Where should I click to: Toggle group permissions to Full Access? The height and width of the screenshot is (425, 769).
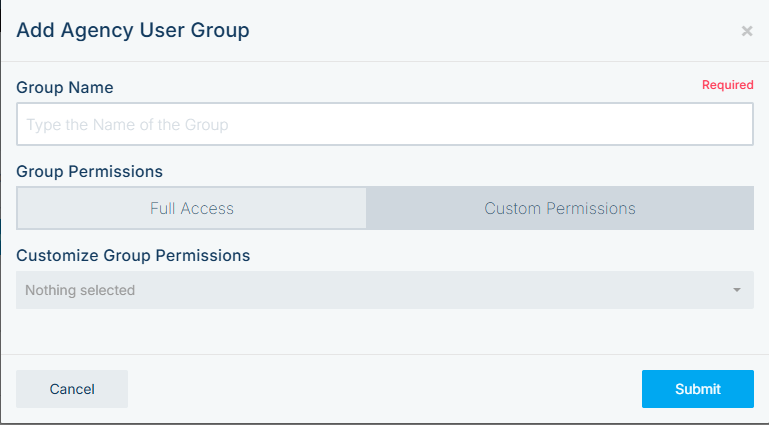[x=192, y=208]
